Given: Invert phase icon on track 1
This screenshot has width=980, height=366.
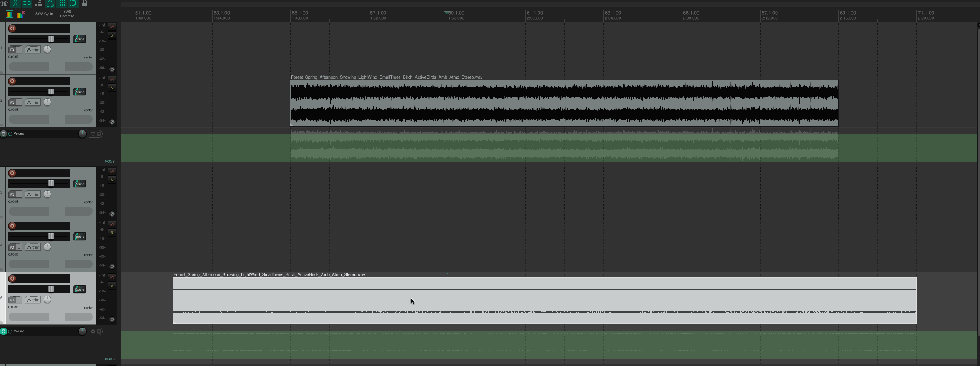Looking at the screenshot, I should pyautogui.click(x=112, y=70).
